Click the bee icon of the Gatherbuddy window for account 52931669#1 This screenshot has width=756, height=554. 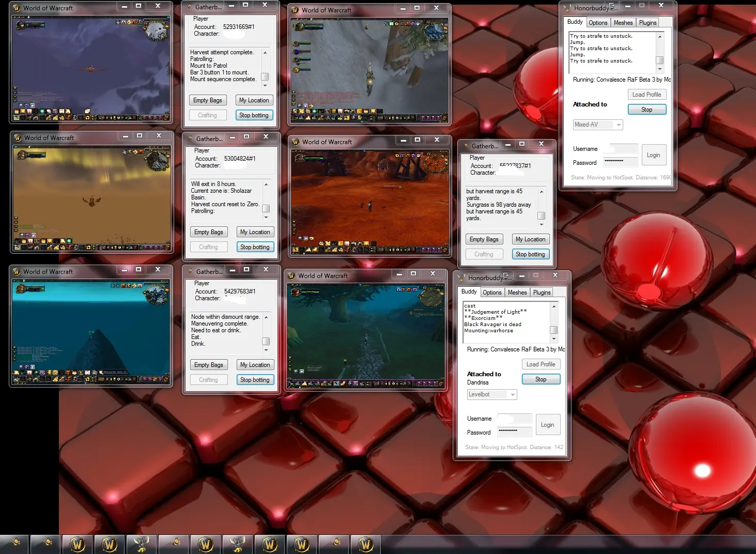pyautogui.click(x=189, y=7)
